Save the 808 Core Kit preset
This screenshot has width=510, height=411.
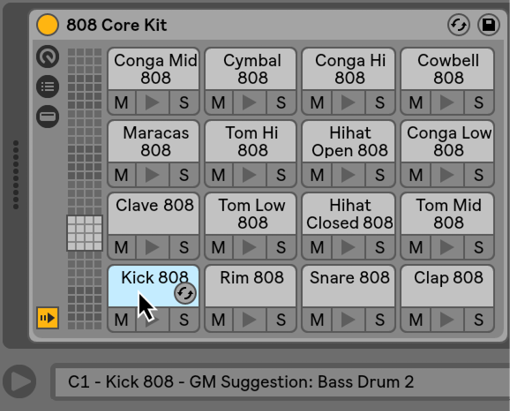489,25
